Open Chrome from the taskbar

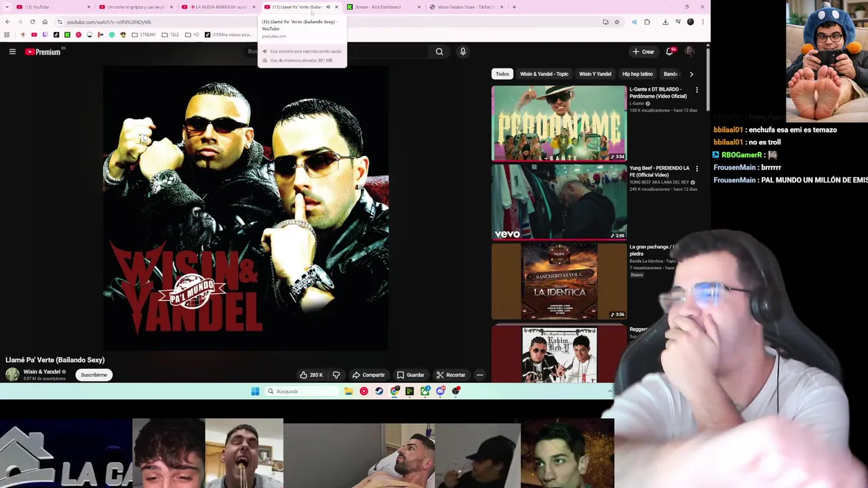(395, 391)
